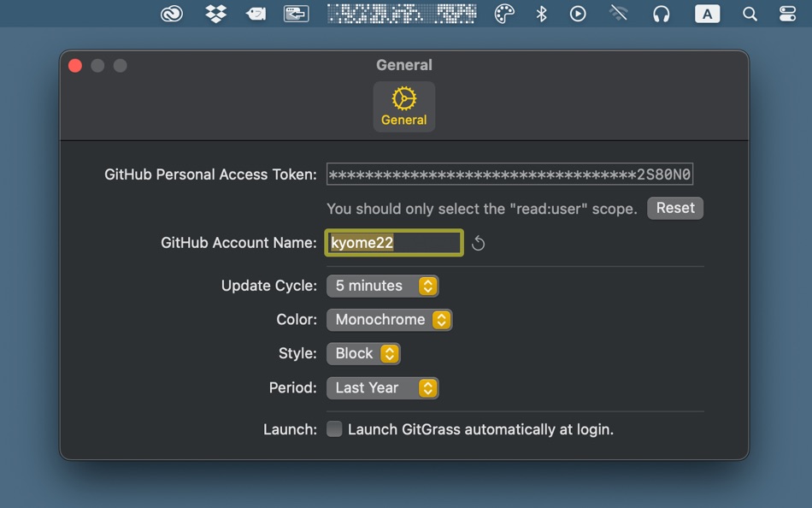Close the General preferences window
Viewport: 812px width, 508px height.
click(x=75, y=66)
